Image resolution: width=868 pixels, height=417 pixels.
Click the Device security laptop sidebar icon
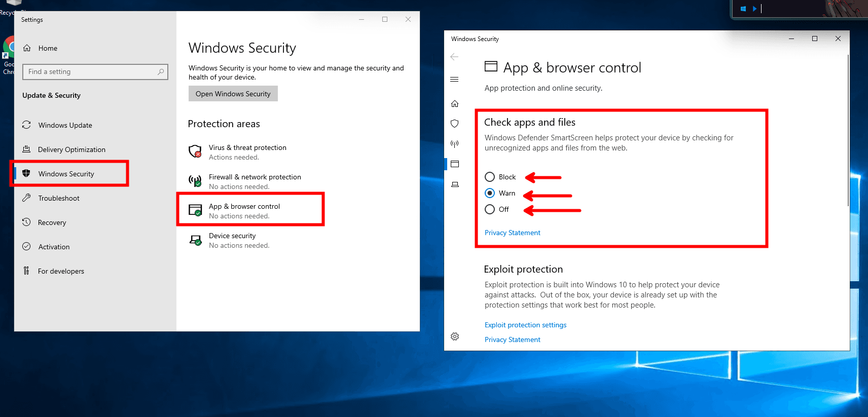tap(455, 184)
